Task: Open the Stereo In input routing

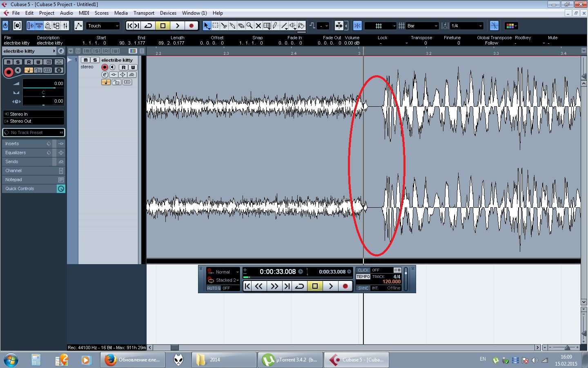Action: point(33,114)
